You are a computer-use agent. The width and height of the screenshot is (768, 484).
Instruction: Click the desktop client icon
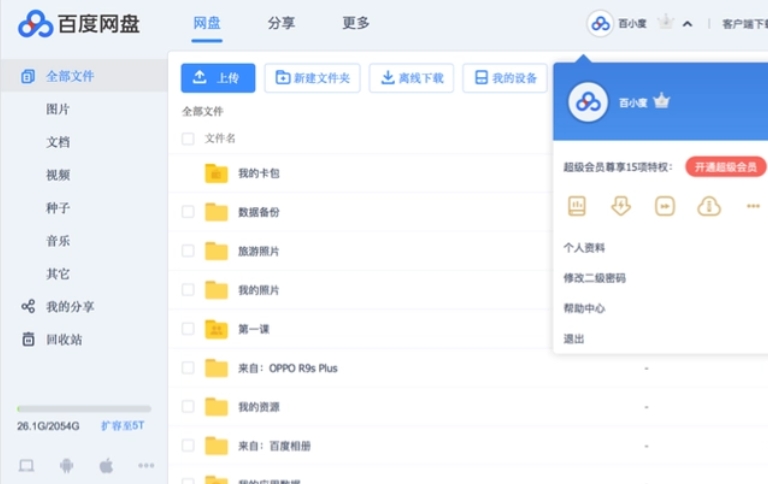click(26, 465)
